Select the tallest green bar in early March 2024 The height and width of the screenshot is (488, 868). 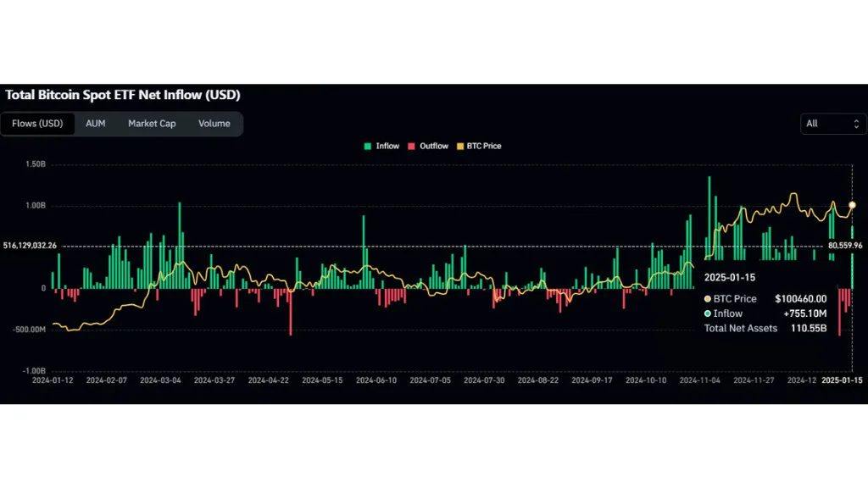click(x=180, y=246)
